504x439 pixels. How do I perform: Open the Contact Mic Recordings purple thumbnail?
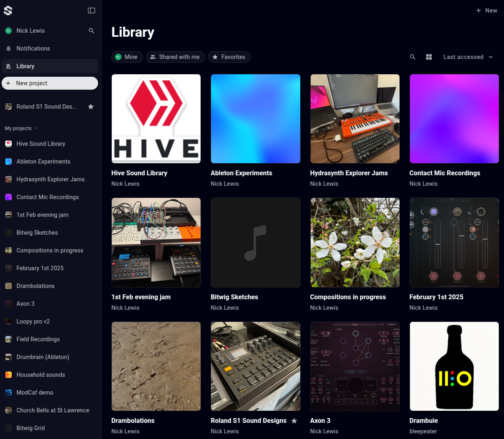pyautogui.click(x=454, y=119)
